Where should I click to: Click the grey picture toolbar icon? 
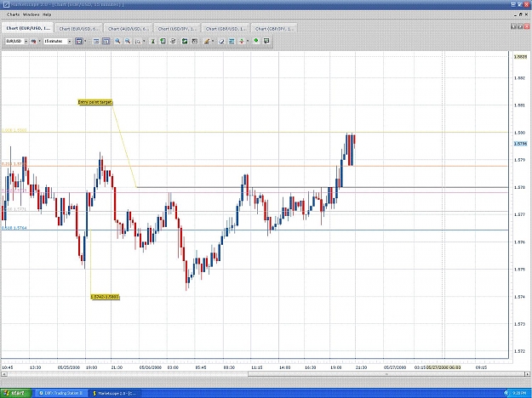point(194,42)
